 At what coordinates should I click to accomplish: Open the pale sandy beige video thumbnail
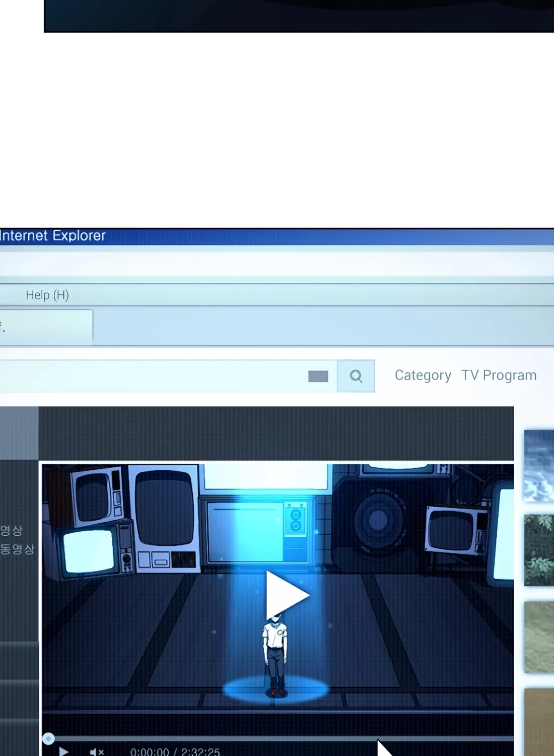539,637
